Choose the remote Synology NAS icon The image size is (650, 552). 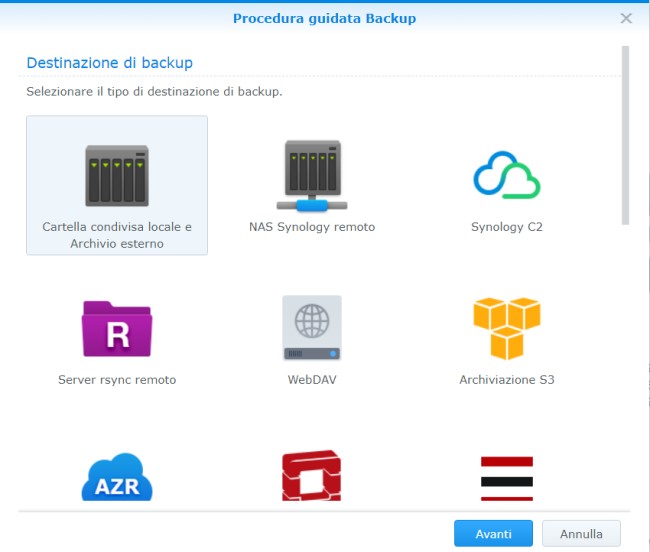[312, 176]
